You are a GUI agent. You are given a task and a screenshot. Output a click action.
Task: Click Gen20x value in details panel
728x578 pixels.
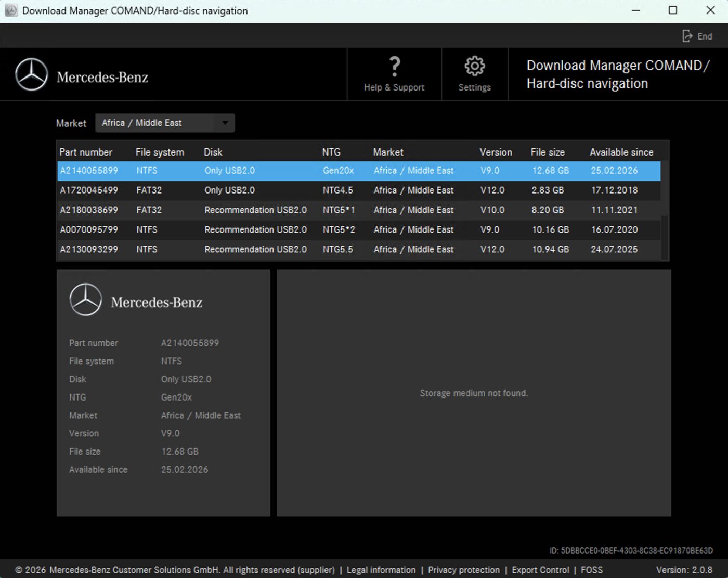(176, 397)
